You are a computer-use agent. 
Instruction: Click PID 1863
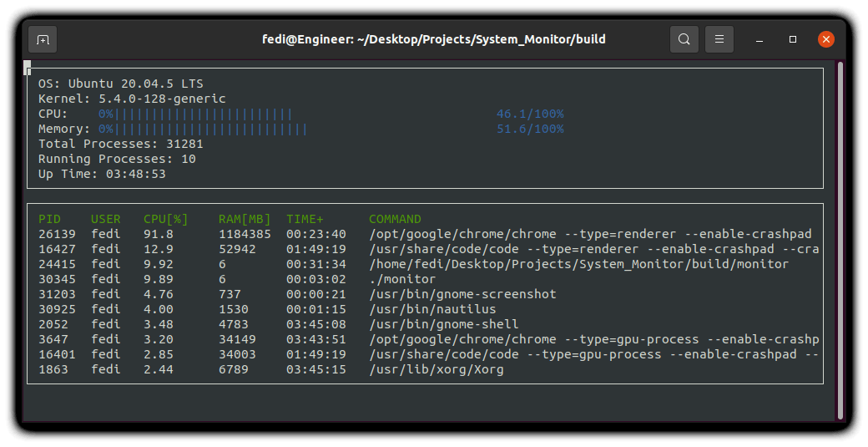point(53,369)
